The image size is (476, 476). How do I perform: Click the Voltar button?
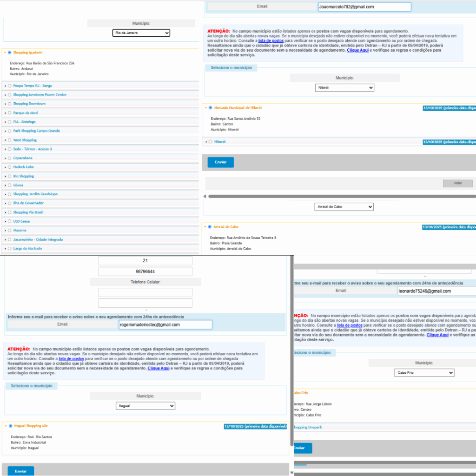click(x=457, y=183)
